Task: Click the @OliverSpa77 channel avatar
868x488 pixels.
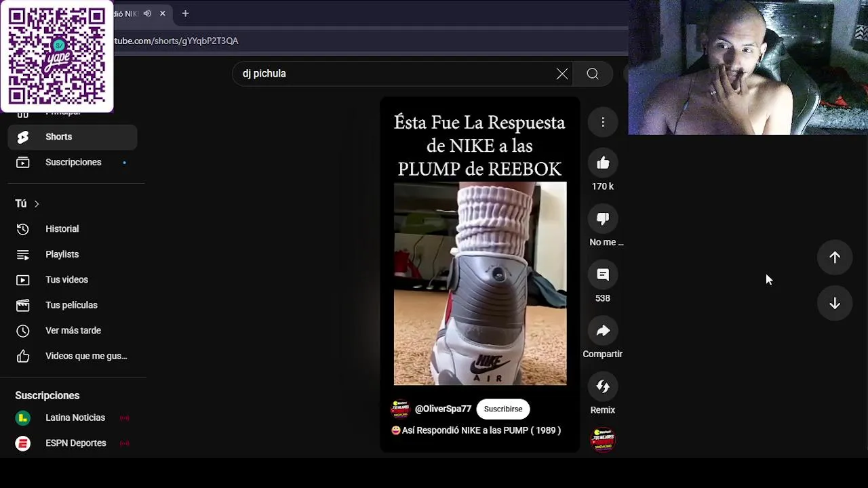Action: pyautogui.click(x=401, y=409)
